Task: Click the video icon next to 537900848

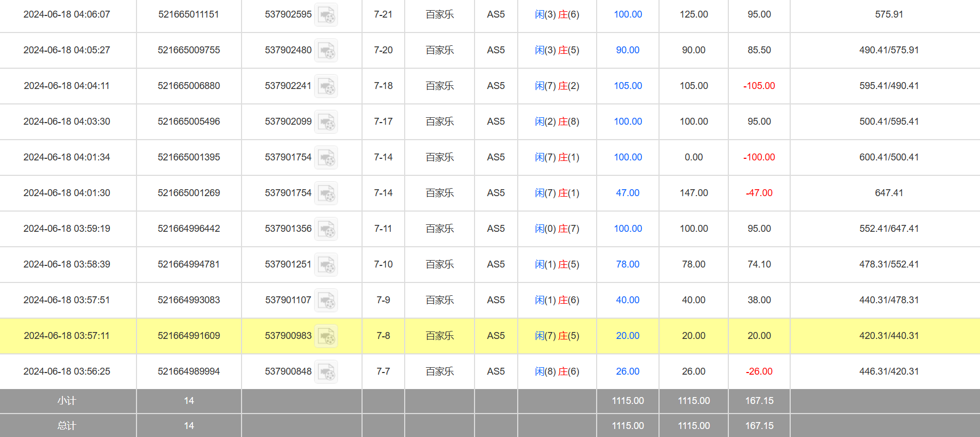Action: [326, 372]
